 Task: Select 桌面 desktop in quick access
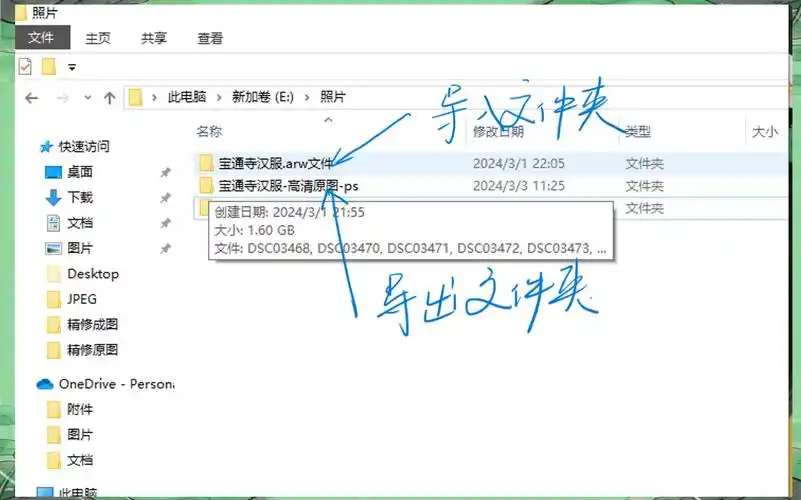80,172
